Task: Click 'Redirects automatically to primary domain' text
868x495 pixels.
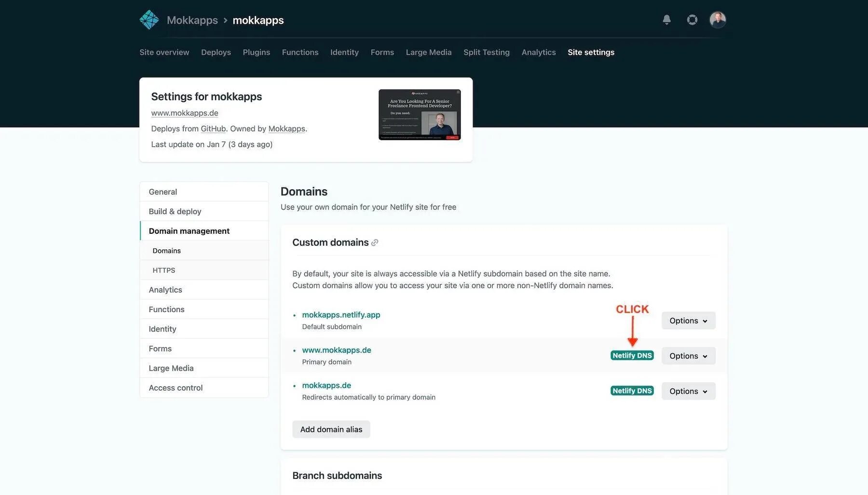Action: tap(369, 397)
